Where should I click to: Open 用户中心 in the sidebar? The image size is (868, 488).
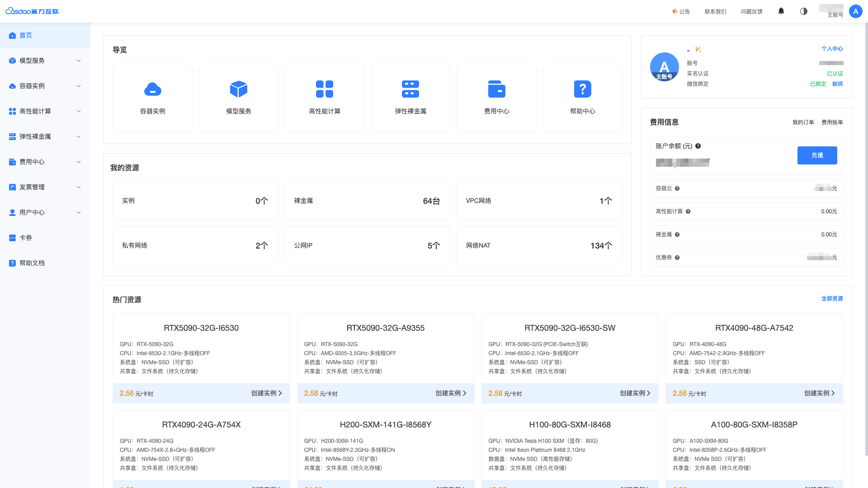[x=45, y=212]
